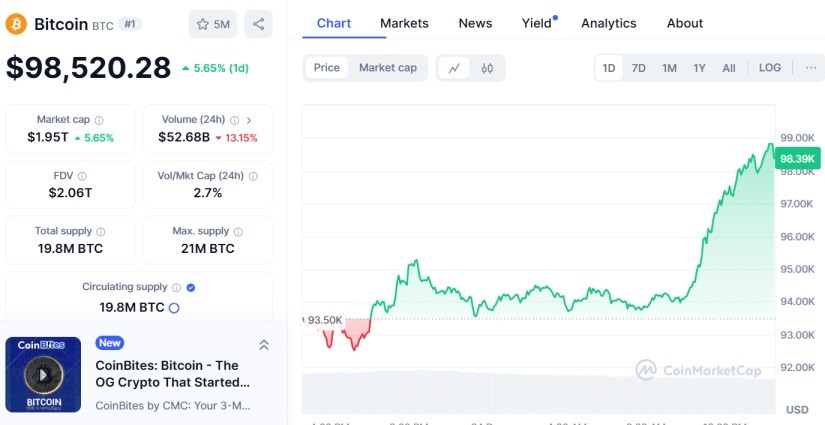The image size is (825, 425).
Task: Click the FDV info icon
Action: [x=82, y=176]
